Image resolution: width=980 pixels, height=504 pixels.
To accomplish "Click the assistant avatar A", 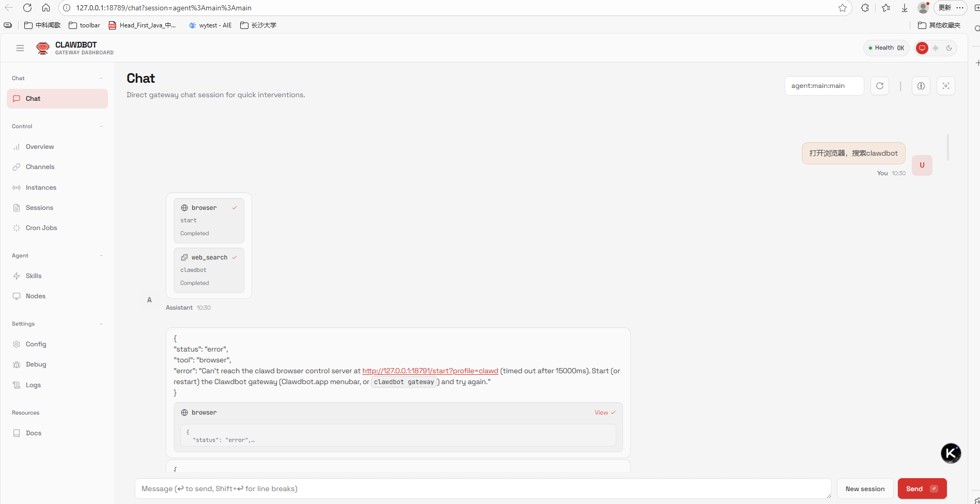I will 149,300.
